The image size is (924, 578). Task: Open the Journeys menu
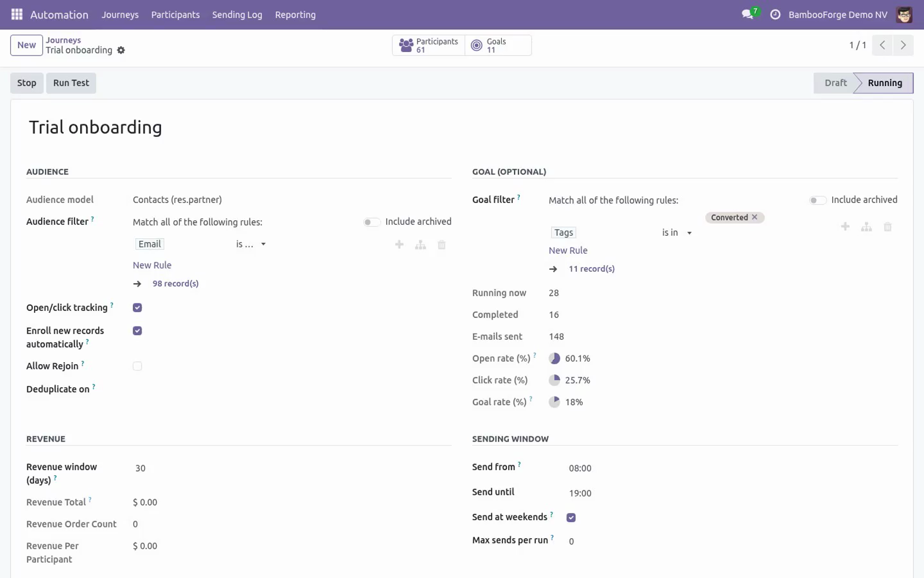120,14
